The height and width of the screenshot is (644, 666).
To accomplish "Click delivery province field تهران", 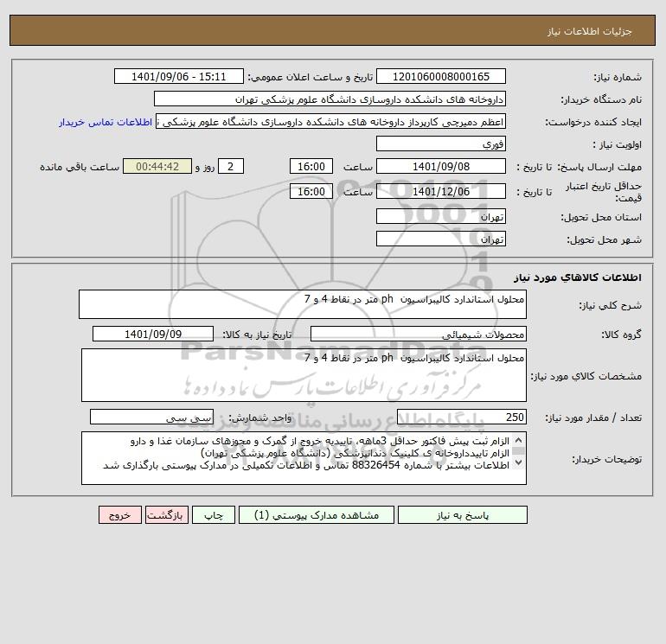I will tap(441, 216).
